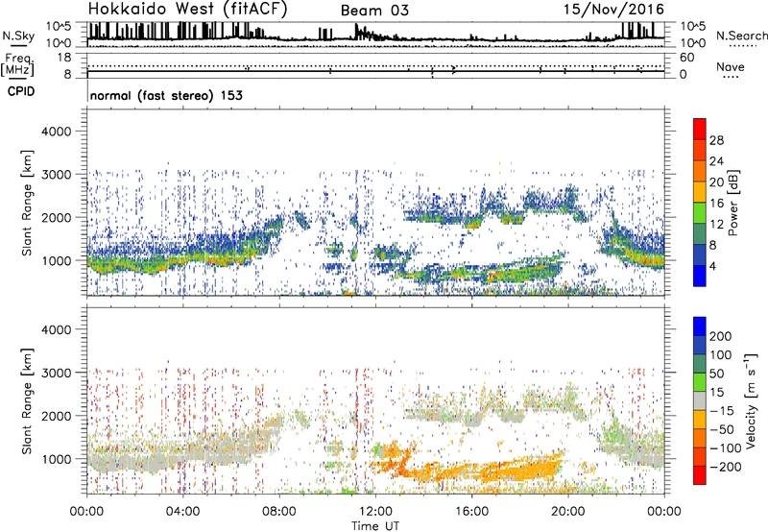Click the yellow 16-20 dB Power colorbar segment

click(x=700, y=191)
